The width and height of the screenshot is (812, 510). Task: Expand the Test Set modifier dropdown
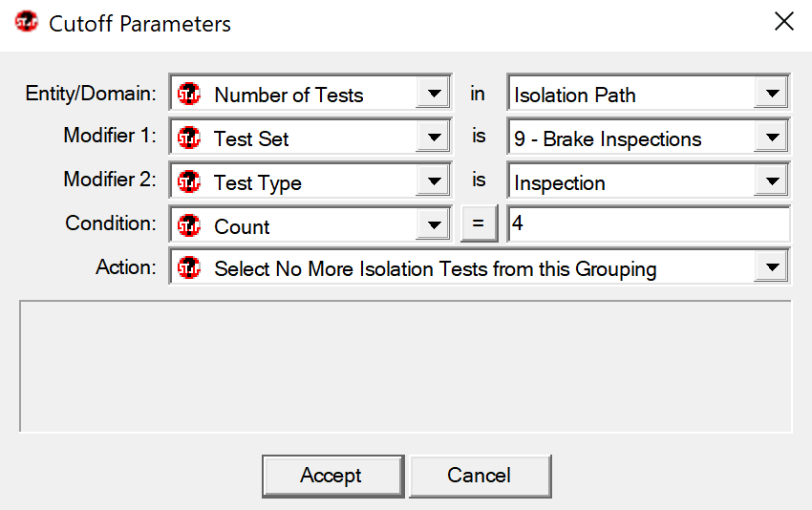coord(434,138)
